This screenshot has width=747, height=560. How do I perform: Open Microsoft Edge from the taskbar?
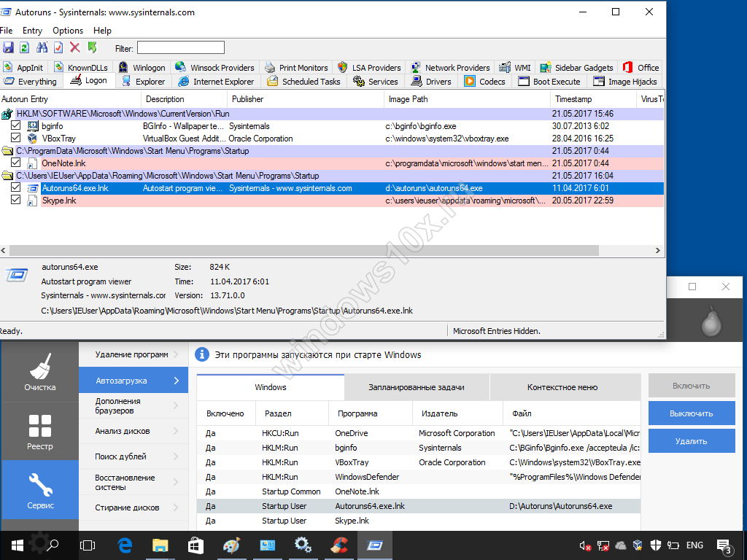(125, 545)
